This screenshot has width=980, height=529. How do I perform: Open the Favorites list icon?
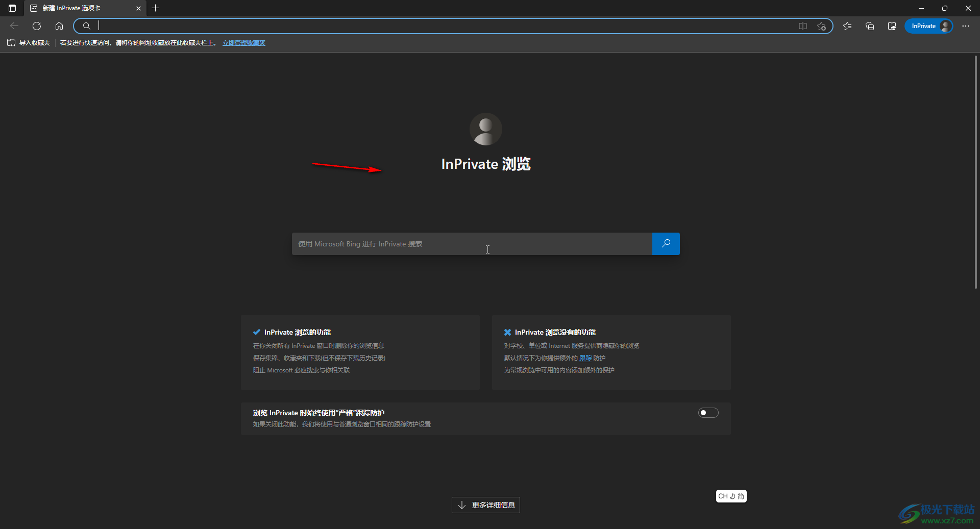point(847,26)
